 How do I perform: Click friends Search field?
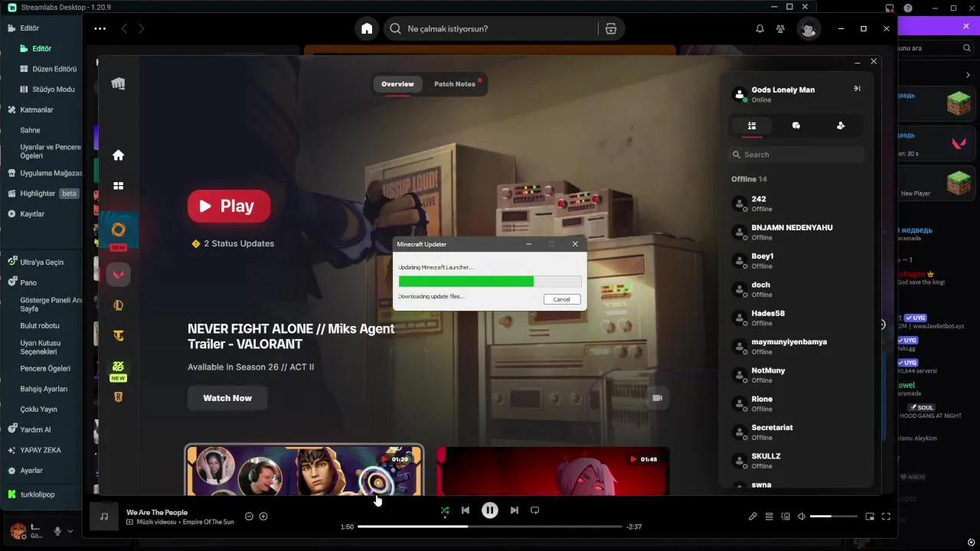tap(796, 155)
